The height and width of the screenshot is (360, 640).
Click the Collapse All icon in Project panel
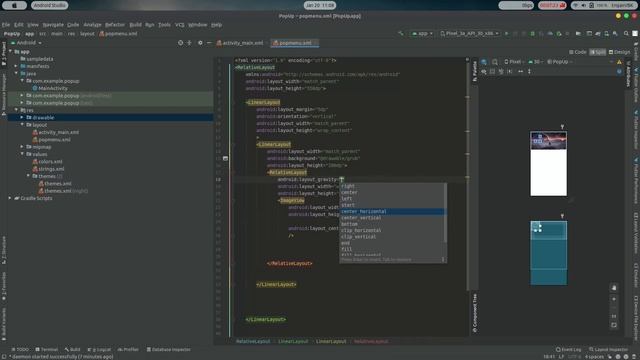coord(189,42)
